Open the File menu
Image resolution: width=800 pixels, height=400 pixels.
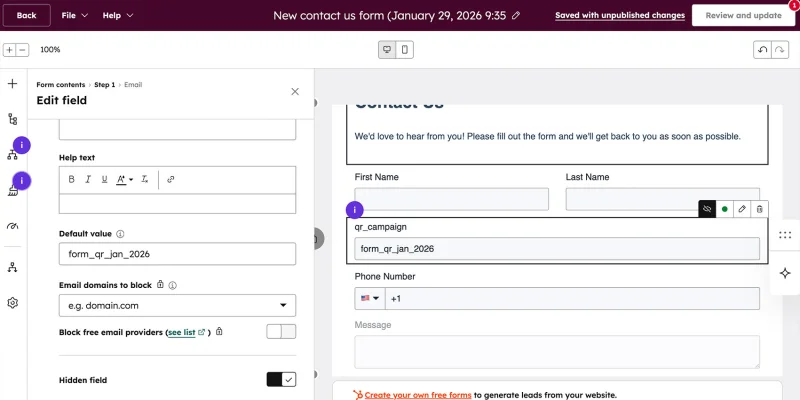74,15
